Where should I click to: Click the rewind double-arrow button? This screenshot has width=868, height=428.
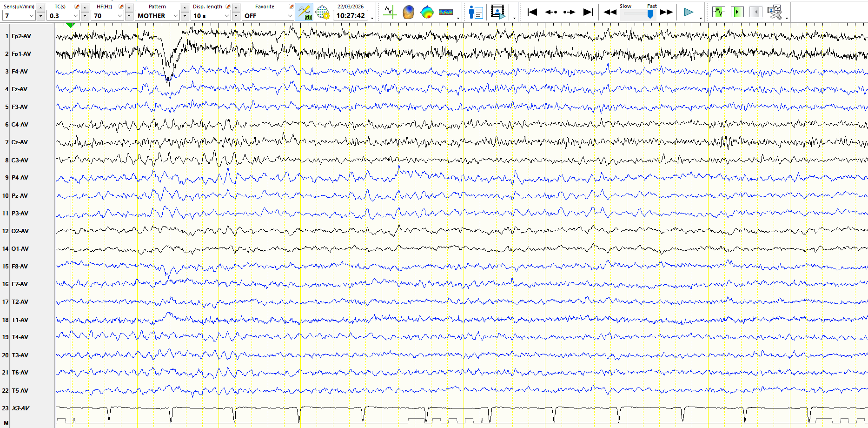(x=610, y=12)
